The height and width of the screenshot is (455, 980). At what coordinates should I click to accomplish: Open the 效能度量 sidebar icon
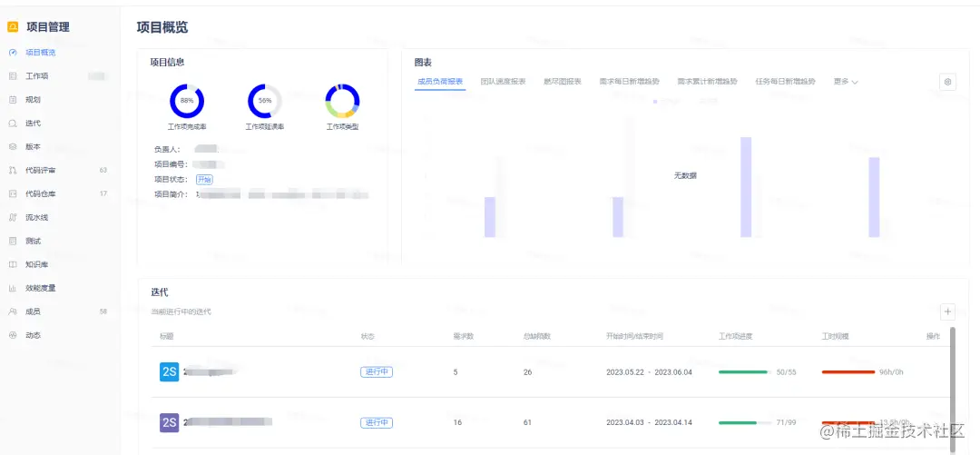click(x=13, y=289)
